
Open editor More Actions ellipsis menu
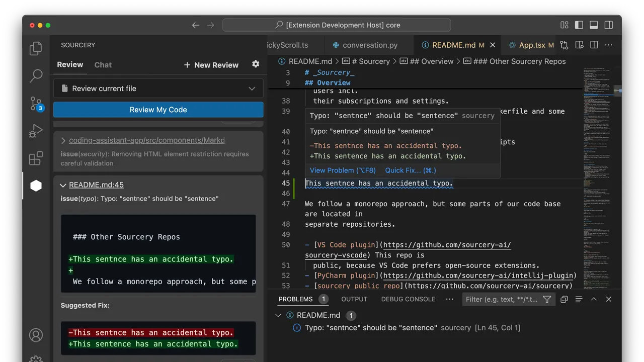click(609, 45)
